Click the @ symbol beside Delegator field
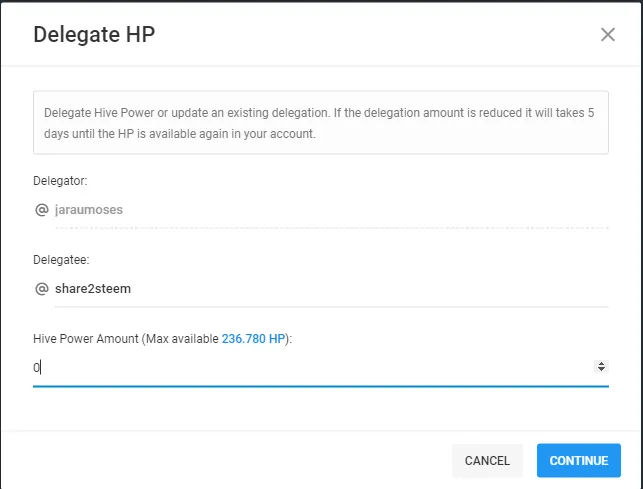The image size is (643, 489). click(42, 210)
